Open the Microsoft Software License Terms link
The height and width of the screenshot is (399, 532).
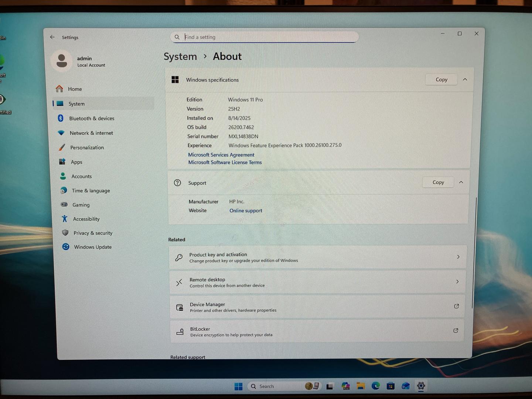[x=225, y=162]
